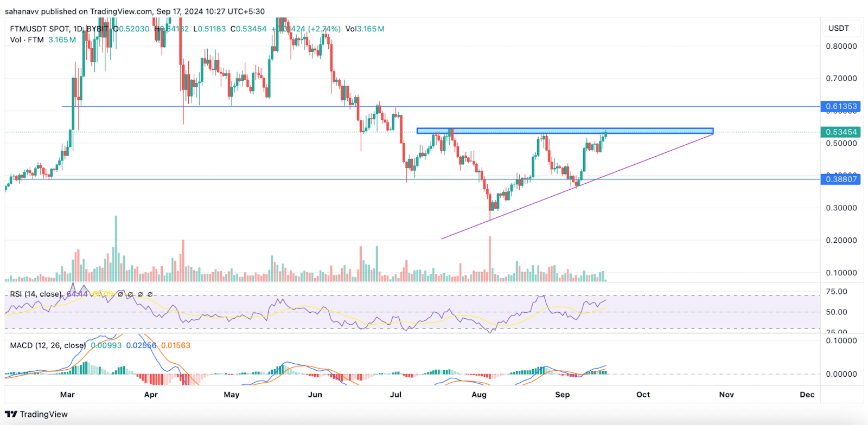Click the Mar label on time axis
868x425 pixels.
coord(67,395)
